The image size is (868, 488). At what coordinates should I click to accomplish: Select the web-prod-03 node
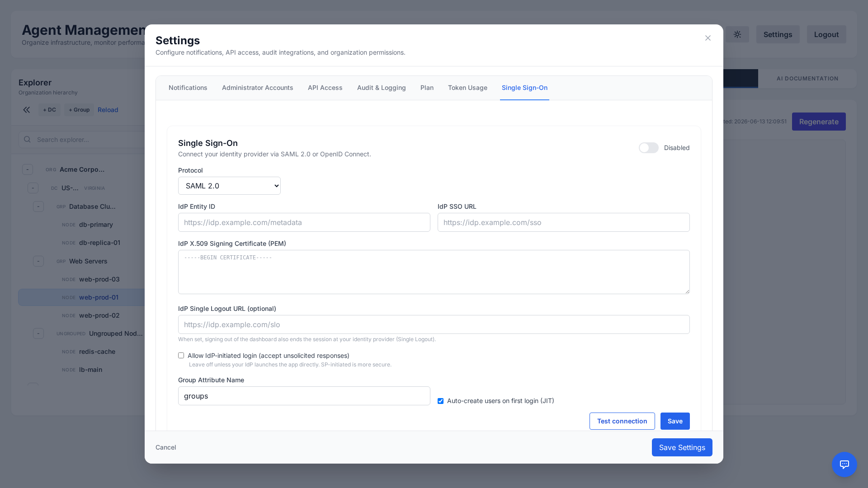pyautogui.click(x=81, y=279)
